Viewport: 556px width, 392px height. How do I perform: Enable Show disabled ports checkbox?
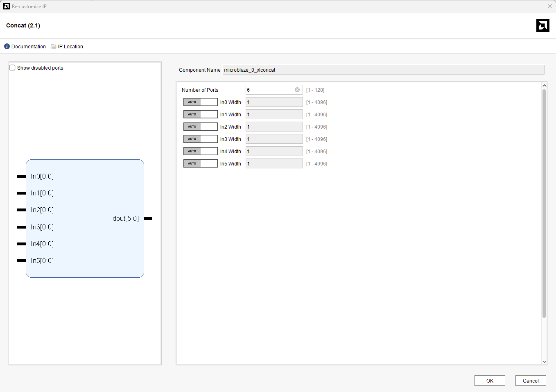point(13,68)
